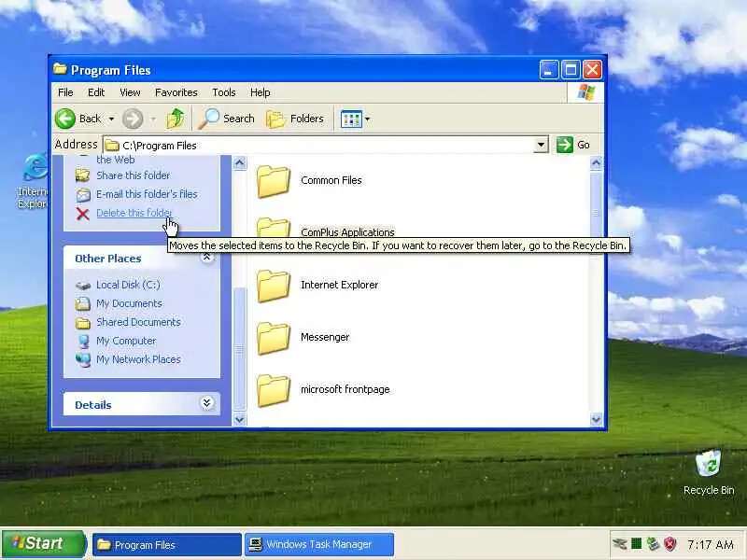Expand the Details panel
Image resolution: width=747 pixels, height=560 pixels.
tap(206, 403)
